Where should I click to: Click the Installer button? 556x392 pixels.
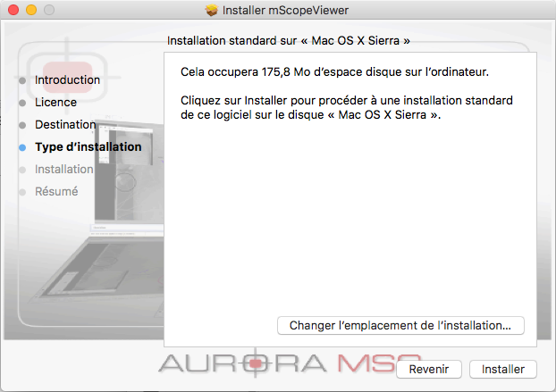(502, 370)
